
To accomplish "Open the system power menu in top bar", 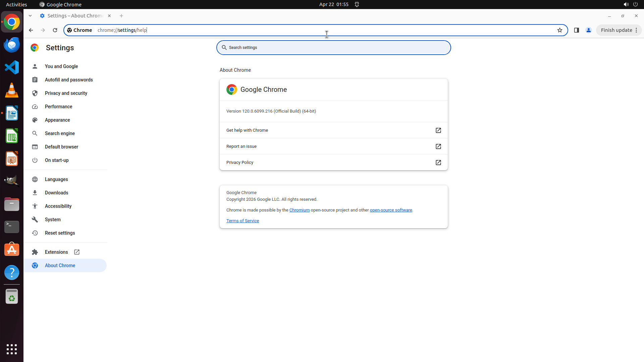I will (x=635, y=4).
